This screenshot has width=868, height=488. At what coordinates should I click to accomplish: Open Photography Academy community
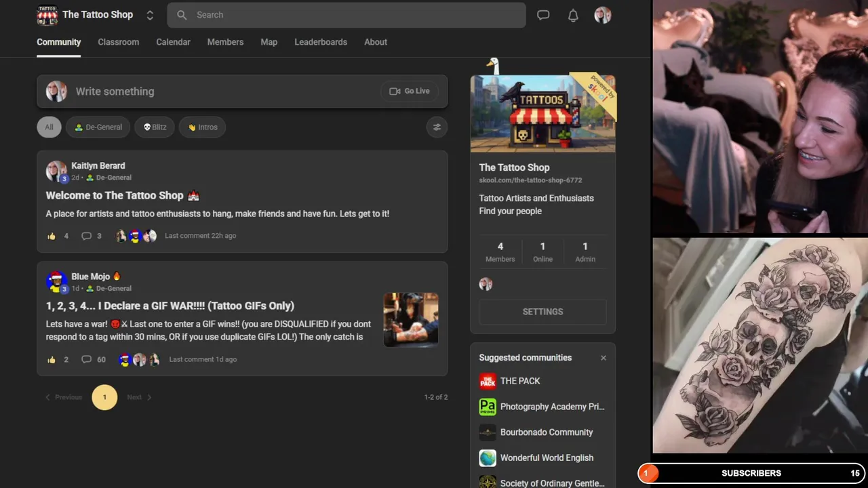click(553, 407)
